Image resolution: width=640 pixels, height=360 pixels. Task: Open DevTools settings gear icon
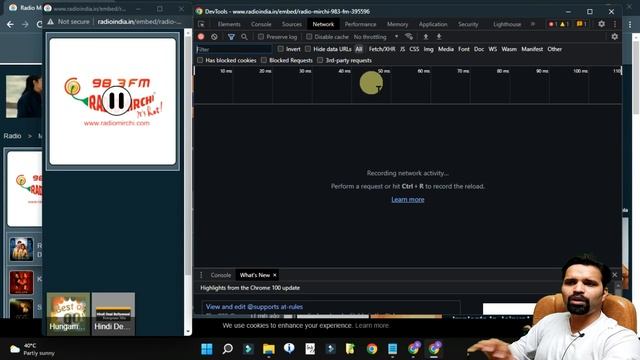coord(602,24)
